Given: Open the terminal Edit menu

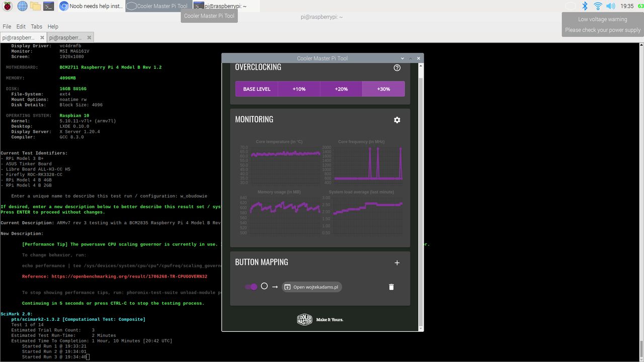Looking at the screenshot, I should pos(21,27).
